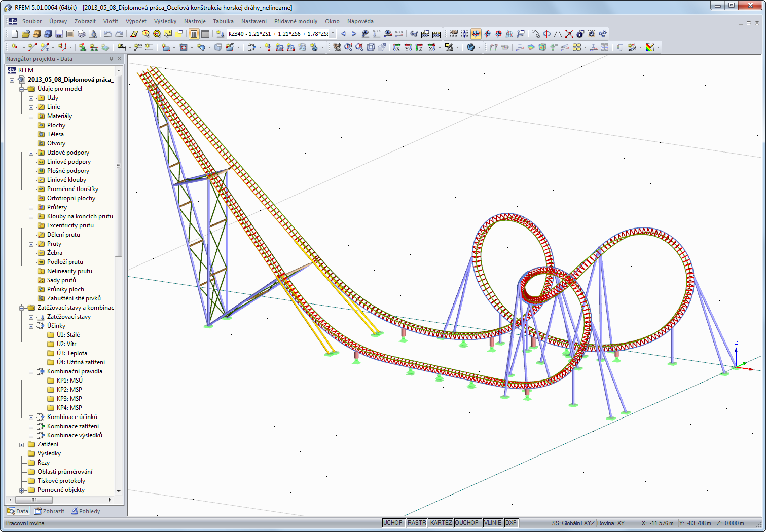This screenshot has width=766, height=532.
Task: Show view in X direction
Action: click(x=396, y=47)
